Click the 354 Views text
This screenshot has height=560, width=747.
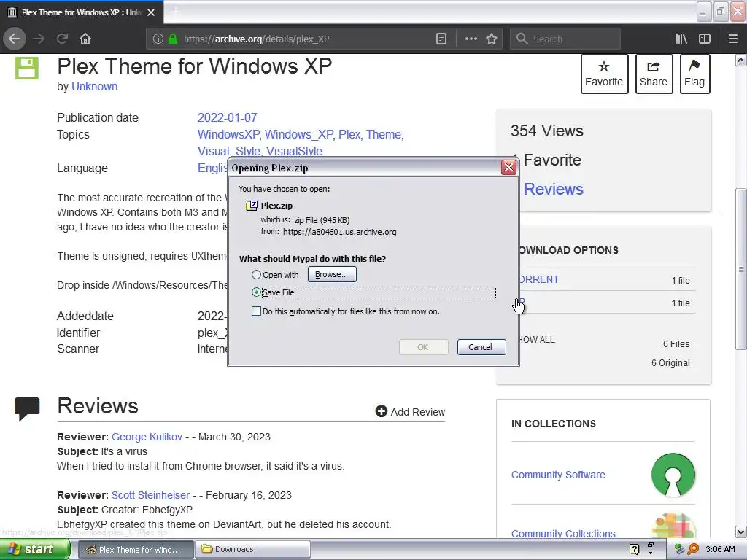[547, 131]
